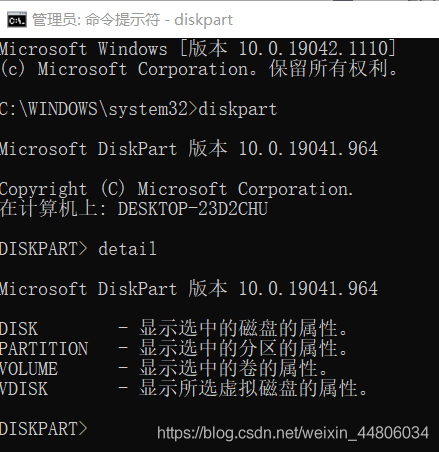Click the VDISK option keyword
Screen dimensions: 439x452
point(24,389)
